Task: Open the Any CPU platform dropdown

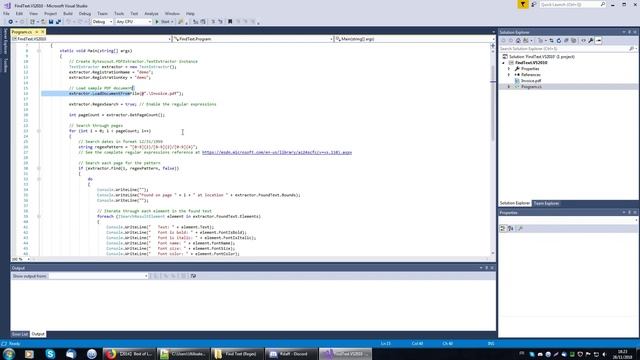Action: click(133, 22)
